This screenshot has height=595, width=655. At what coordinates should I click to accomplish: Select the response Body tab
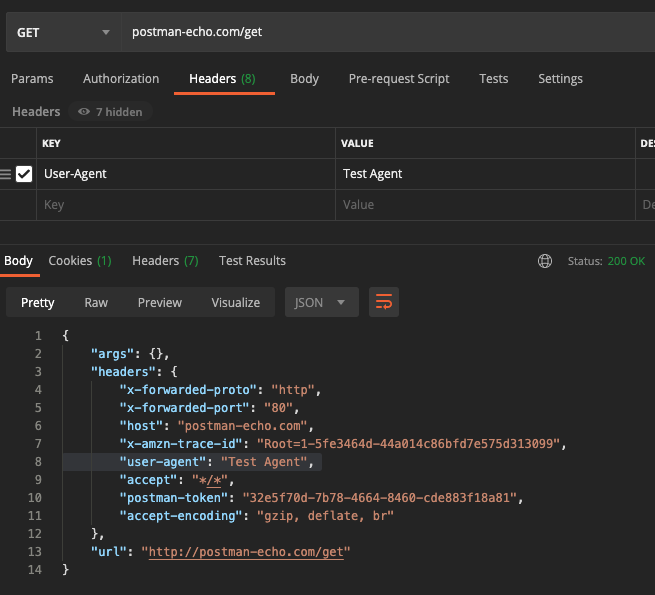coord(18,261)
